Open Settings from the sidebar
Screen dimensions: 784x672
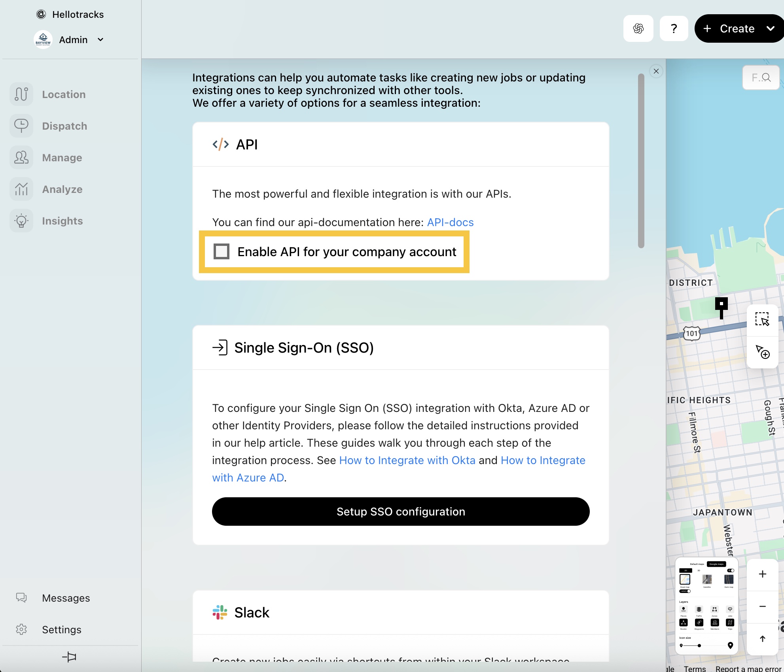click(x=61, y=629)
